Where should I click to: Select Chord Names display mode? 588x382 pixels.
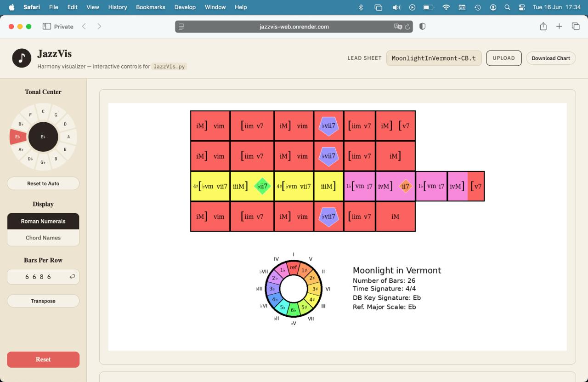tap(43, 238)
